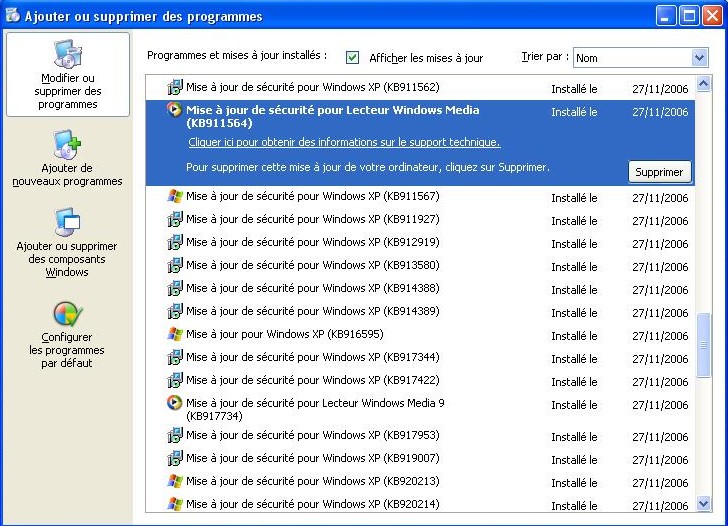Toggle Afficher les mises à jour checkbox
Image resolution: width=728 pixels, height=526 pixels.
tap(352, 58)
